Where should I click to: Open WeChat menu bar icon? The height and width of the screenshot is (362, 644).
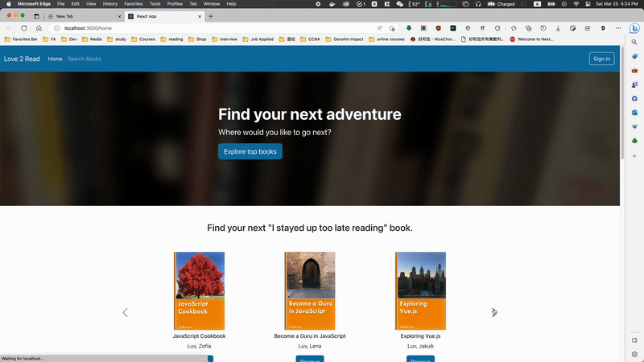[x=399, y=4]
